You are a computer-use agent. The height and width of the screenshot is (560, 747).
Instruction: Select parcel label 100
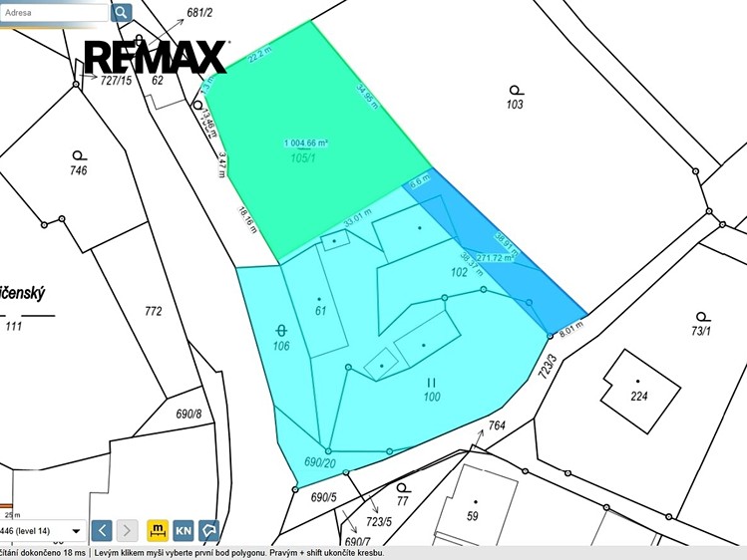[x=432, y=397]
